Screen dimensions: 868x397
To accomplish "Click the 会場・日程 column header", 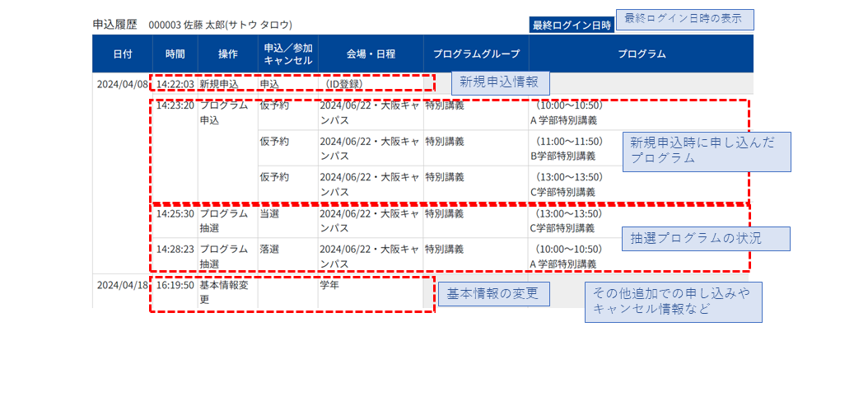I will [371, 54].
